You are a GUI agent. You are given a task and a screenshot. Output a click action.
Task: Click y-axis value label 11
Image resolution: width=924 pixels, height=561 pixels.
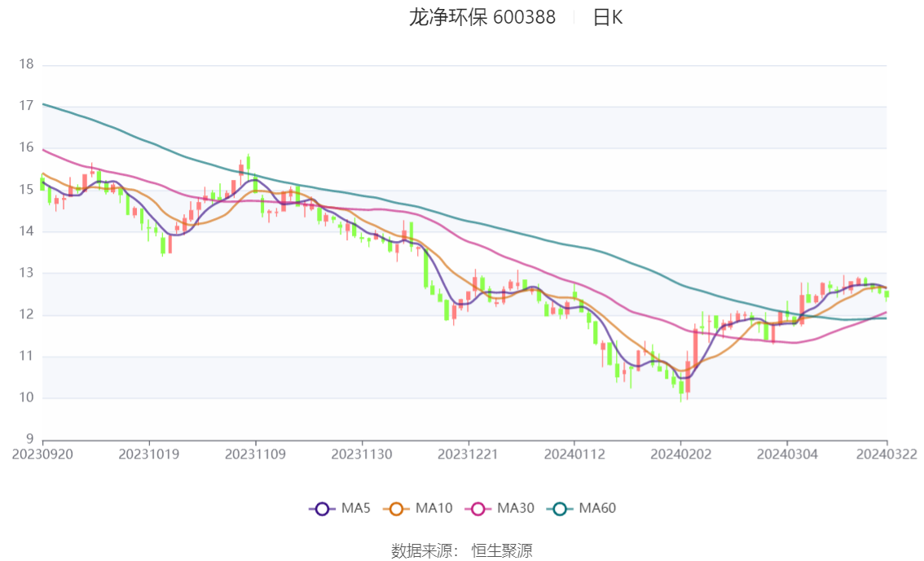click(x=26, y=356)
